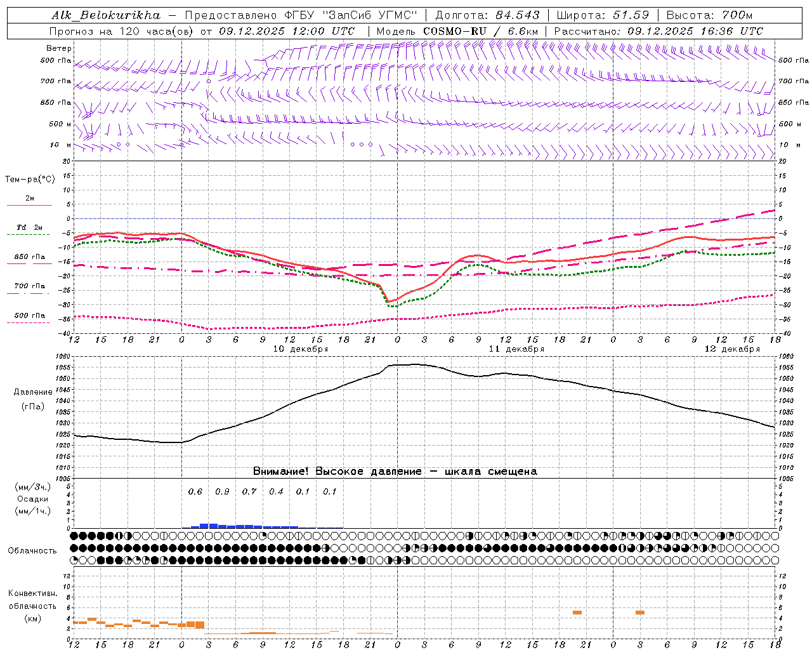
Task: Click the tallest blue precipitation bar at 3h on 10 December
Action: [x=204, y=526]
